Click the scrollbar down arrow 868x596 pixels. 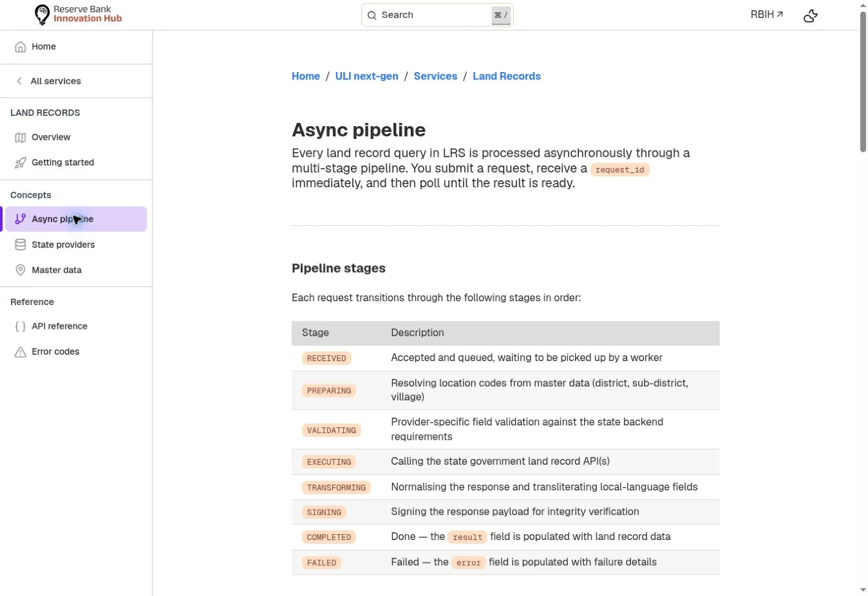point(863,590)
